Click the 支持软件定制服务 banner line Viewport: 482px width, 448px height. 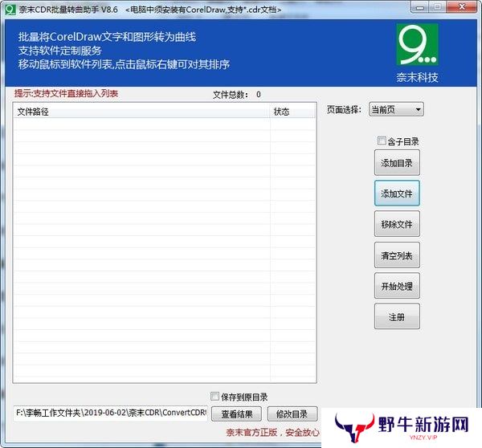(x=60, y=51)
